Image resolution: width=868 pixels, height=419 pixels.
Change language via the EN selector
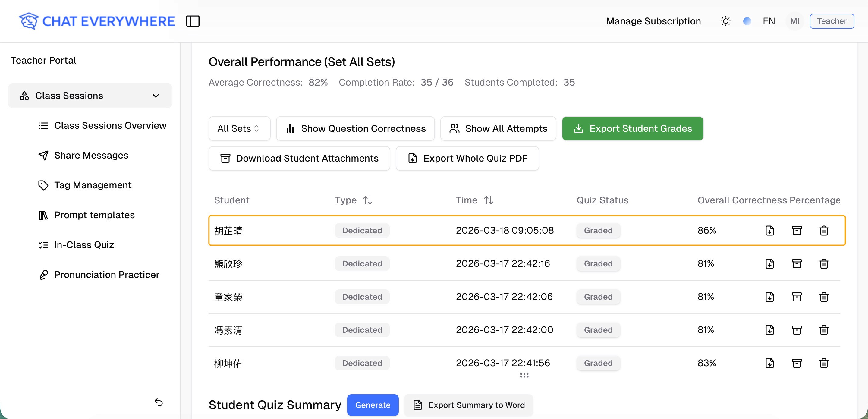coord(769,21)
